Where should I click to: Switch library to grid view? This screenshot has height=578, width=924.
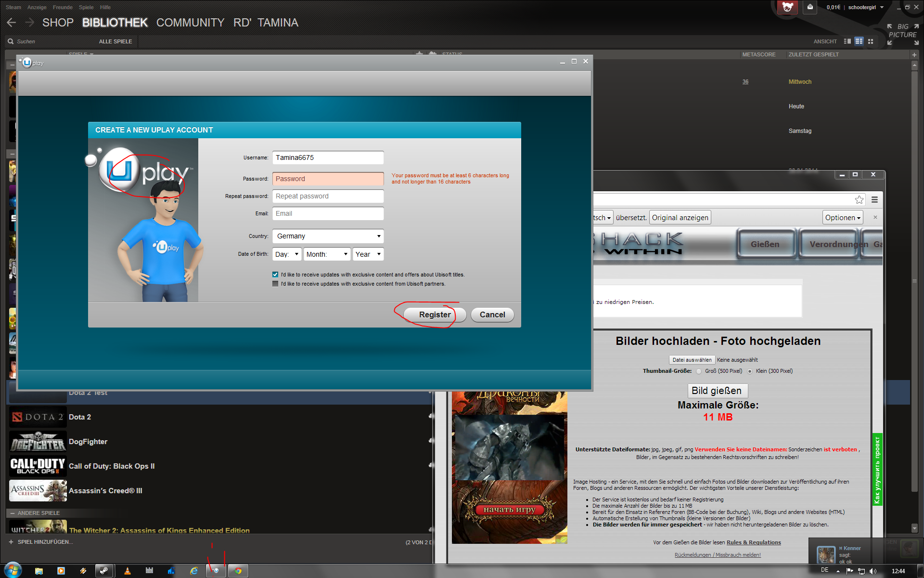(x=871, y=41)
